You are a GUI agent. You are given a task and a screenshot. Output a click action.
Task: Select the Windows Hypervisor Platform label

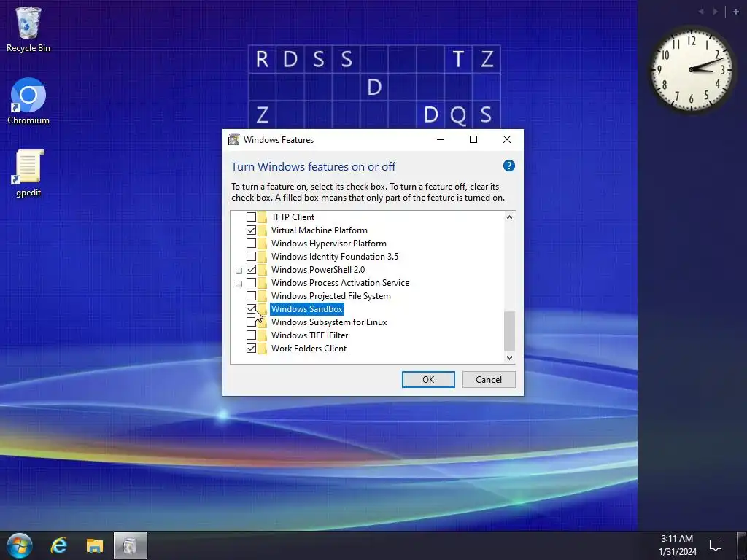(x=329, y=244)
